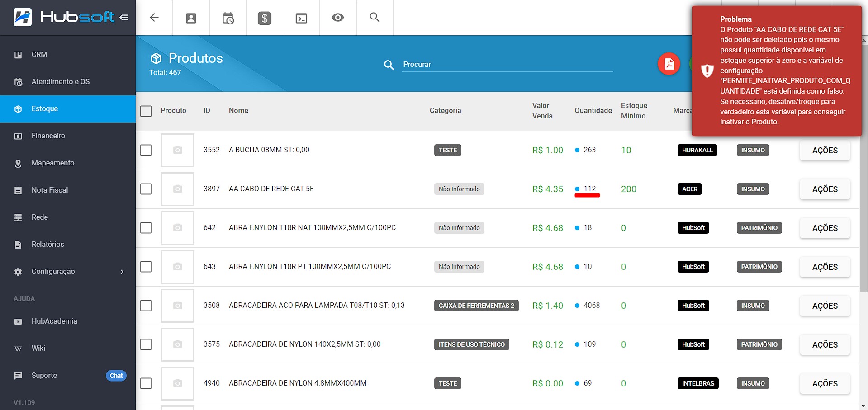Viewport: 868px width, 410px height.
Task: Sort by the Categoria column header
Action: coord(445,111)
